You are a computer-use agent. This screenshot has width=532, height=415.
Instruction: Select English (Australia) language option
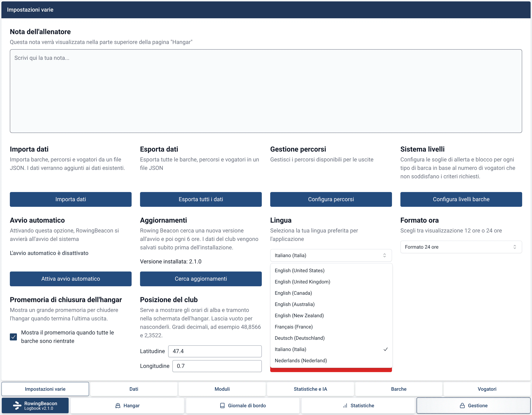(x=331, y=304)
